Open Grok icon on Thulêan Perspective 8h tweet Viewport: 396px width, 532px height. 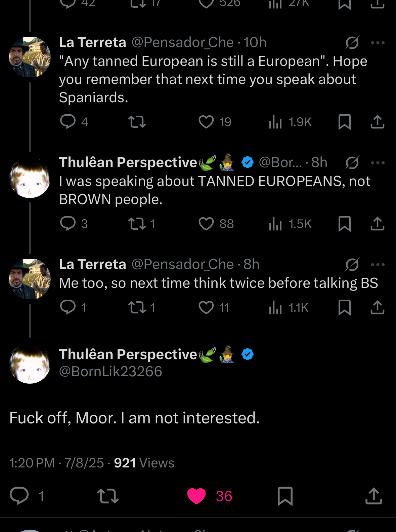click(352, 163)
